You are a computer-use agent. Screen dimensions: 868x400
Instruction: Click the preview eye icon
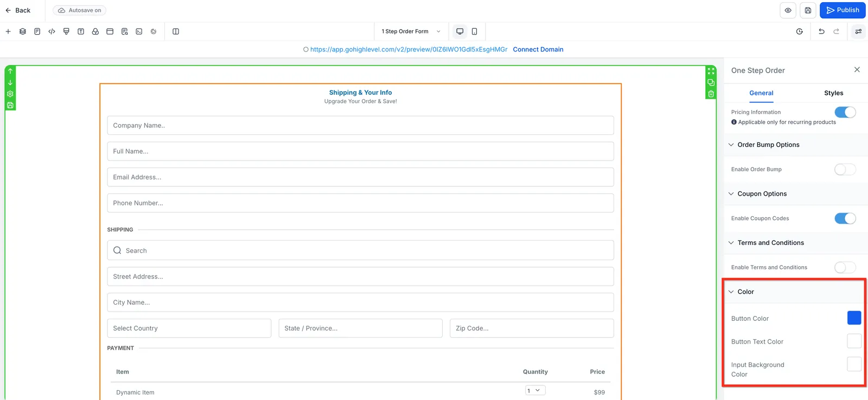[x=788, y=10]
